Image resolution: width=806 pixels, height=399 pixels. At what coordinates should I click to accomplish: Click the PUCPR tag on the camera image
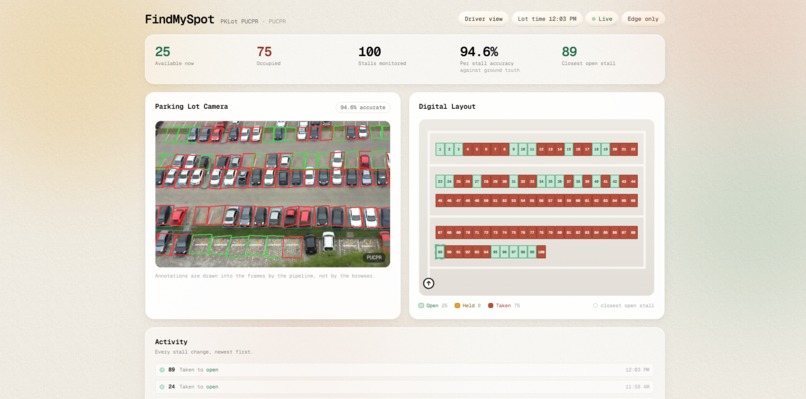pos(374,257)
